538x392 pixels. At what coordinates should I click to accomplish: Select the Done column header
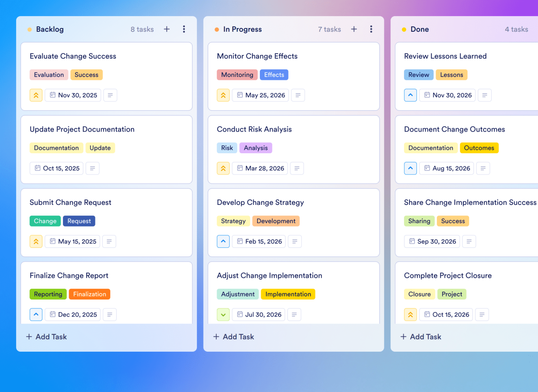(x=420, y=29)
